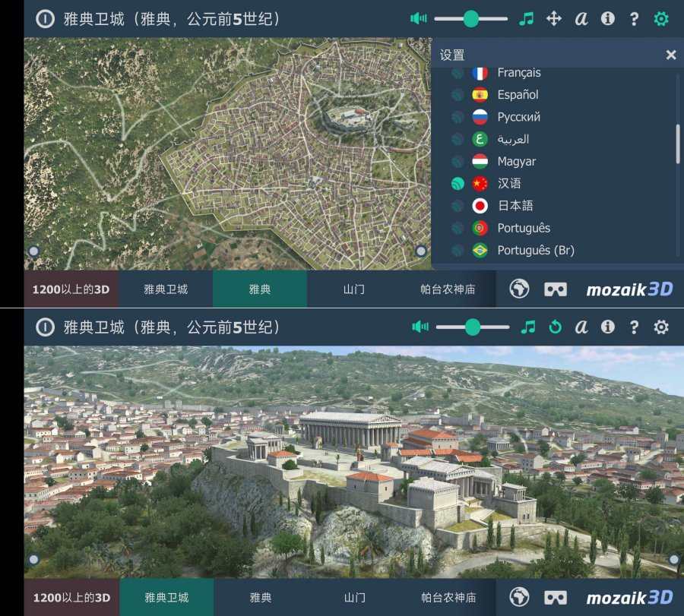684x616 pixels.
Task: Click 1200以上的3D button in bottom screen
Action: pos(71,598)
